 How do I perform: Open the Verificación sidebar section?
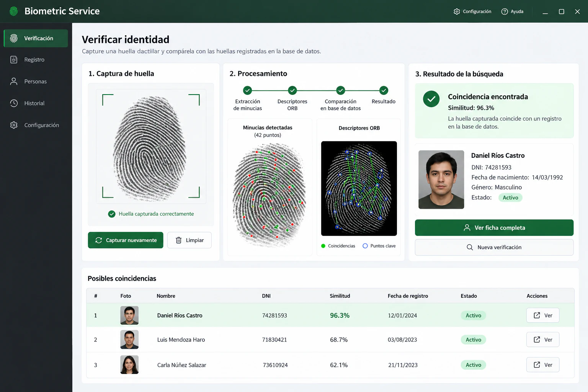pos(36,38)
